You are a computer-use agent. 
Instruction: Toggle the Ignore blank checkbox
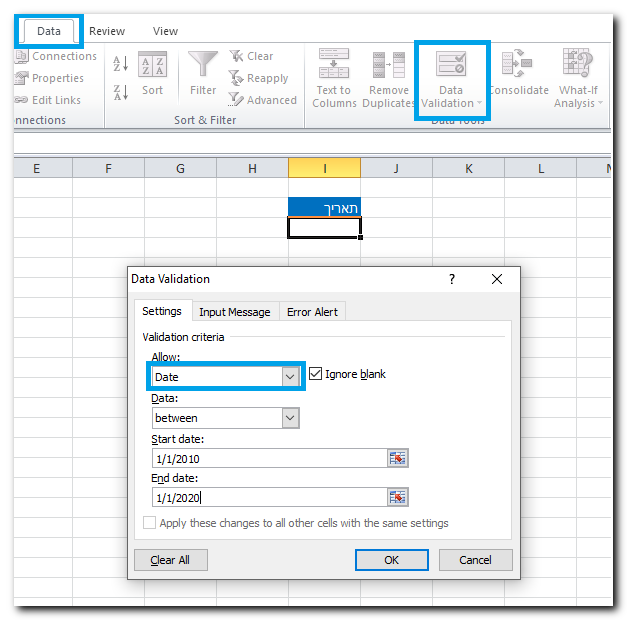316,374
